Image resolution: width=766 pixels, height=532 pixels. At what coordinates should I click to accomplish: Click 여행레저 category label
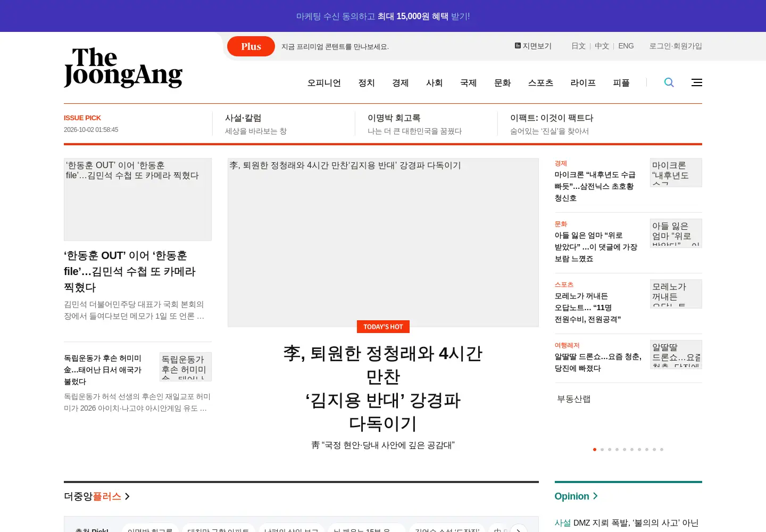(x=567, y=345)
